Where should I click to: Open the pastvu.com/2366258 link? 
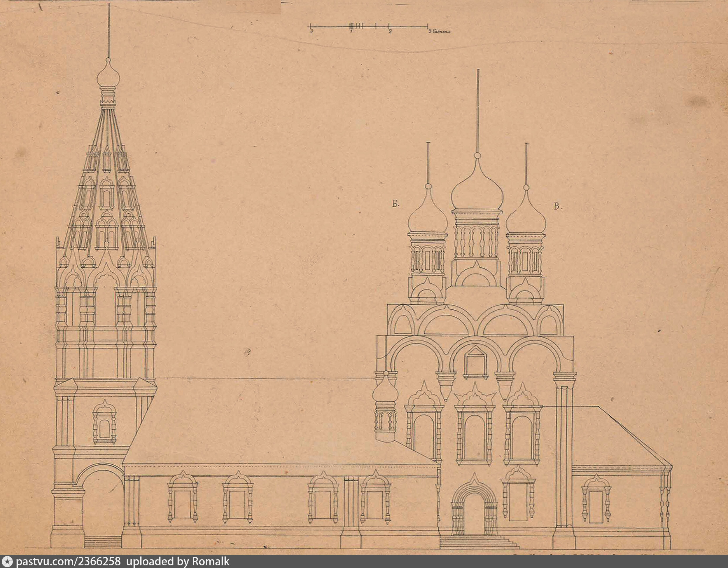tap(68, 562)
